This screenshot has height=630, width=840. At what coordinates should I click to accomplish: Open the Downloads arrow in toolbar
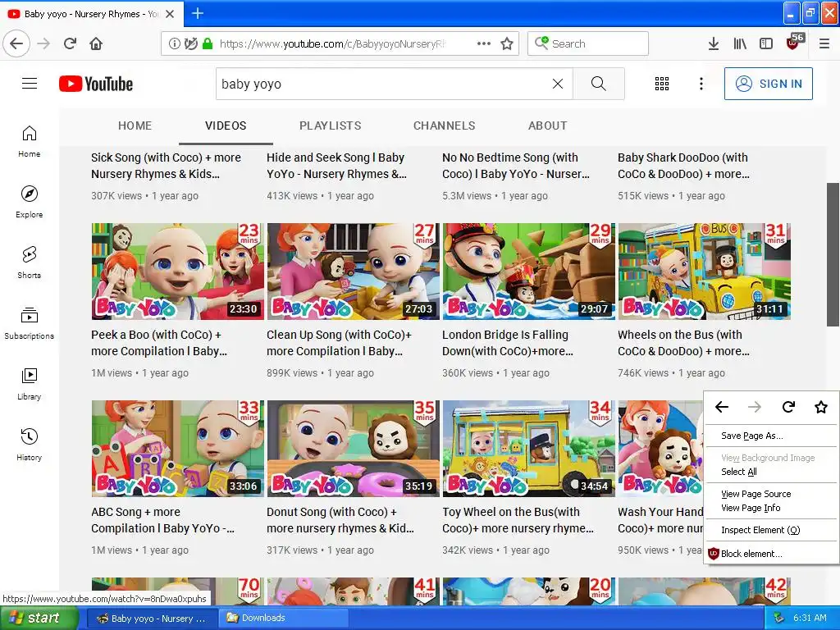(x=713, y=43)
